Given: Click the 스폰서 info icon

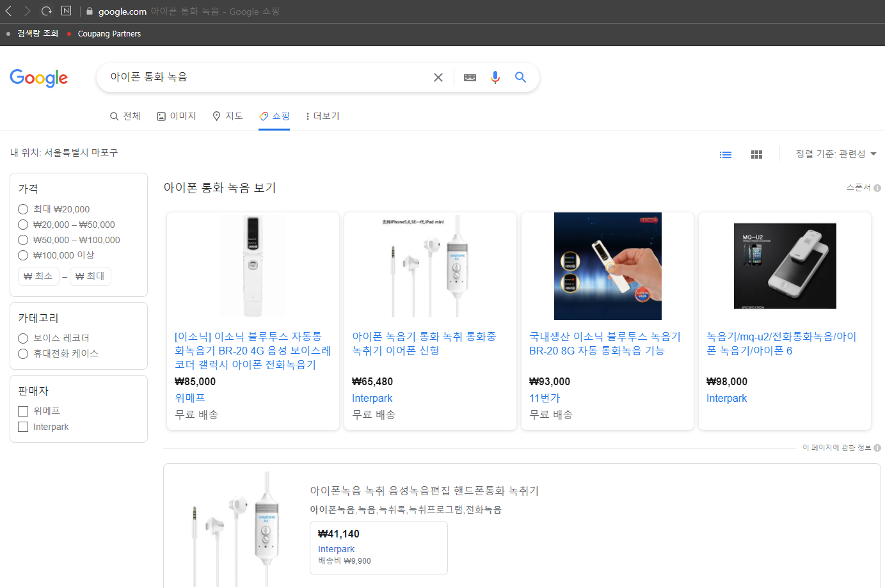Looking at the screenshot, I should pyautogui.click(x=877, y=188).
